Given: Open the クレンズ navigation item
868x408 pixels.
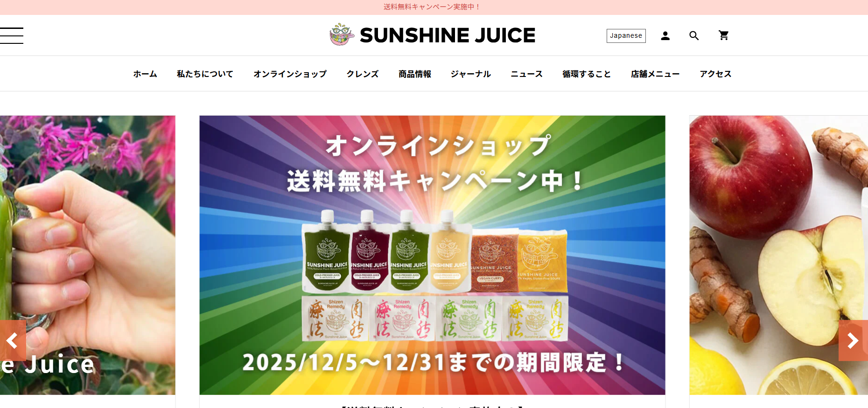Looking at the screenshot, I should click(x=363, y=74).
